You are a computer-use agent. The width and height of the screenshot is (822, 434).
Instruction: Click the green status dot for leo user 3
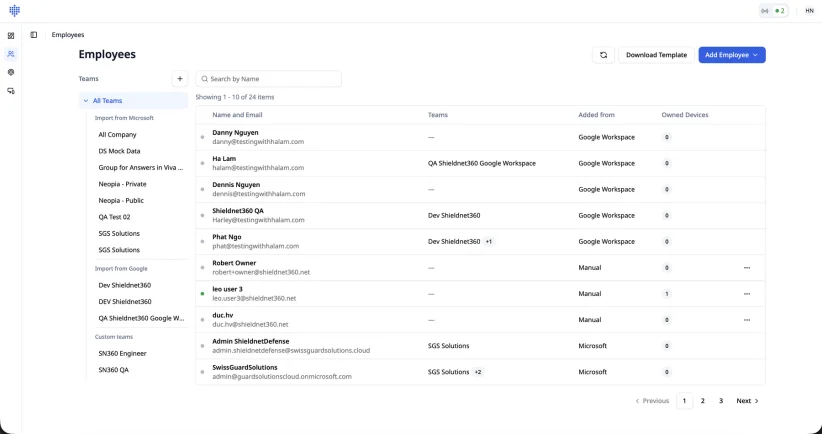[202, 294]
